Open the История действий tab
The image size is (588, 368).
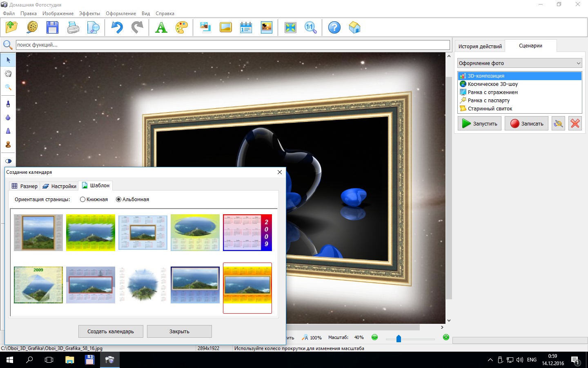[480, 46]
